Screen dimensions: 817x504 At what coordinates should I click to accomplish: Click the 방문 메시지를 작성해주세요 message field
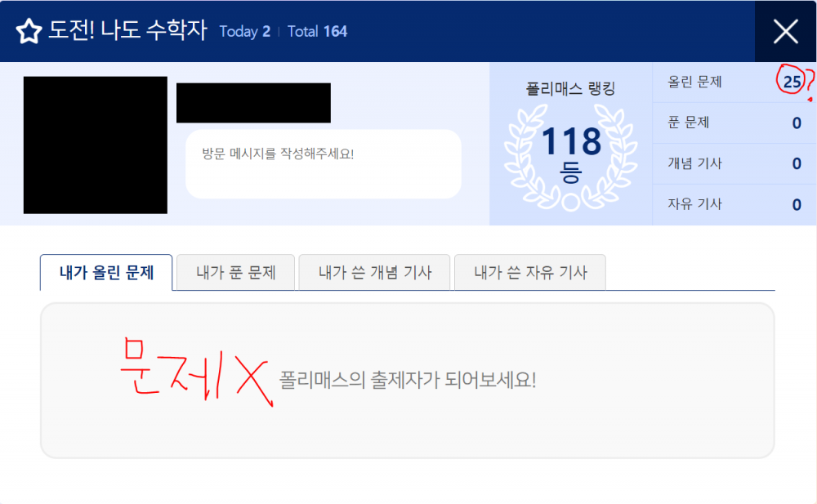coord(324,164)
